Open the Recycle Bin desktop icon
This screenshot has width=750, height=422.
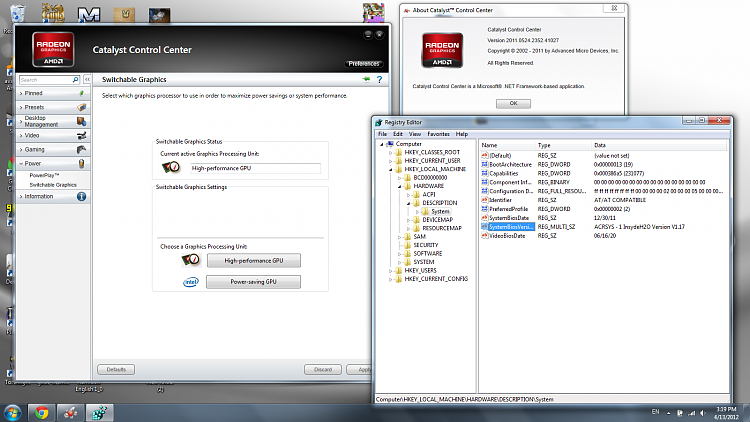click(x=18, y=13)
